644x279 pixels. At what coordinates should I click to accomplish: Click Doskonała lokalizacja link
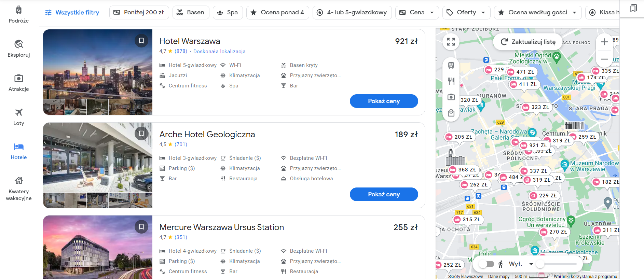(219, 52)
